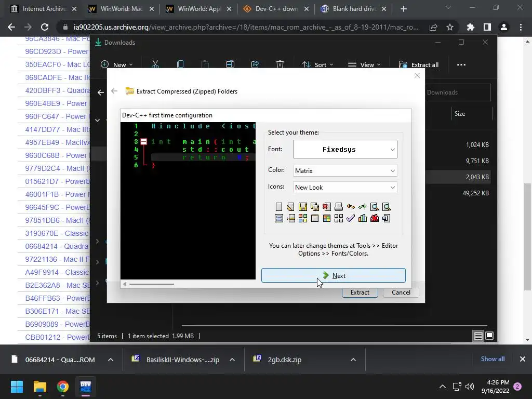Click the purple checkmark Debug icon
This screenshot has height=399, width=532.
tap(351, 218)
